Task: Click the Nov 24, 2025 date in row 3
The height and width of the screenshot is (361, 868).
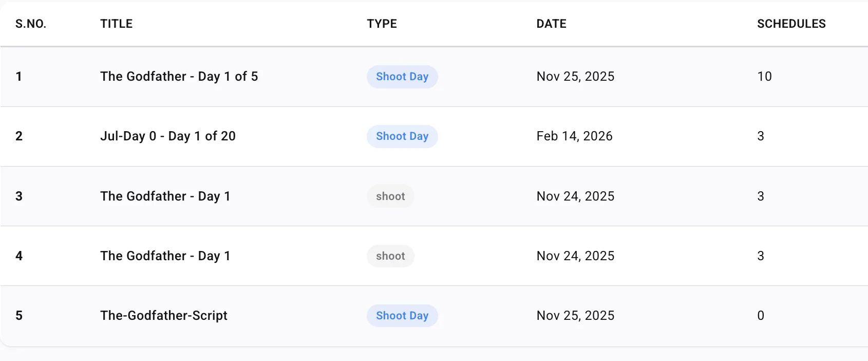Action: click(x=575, y=196)
